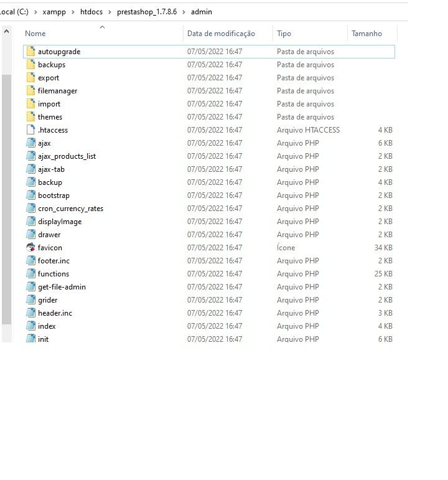
Task: Click the navigation pane scrollbar thumb
Action: (6, 199)
